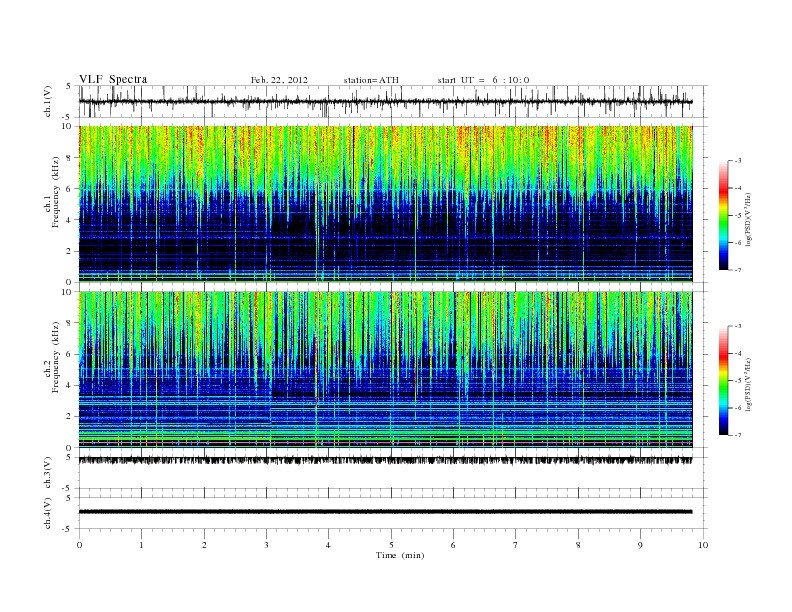Image resolution: width=792 pixels, height=612 pixels.
Task: Click the 'Time (min)' axis title
Action: (400, 555)
